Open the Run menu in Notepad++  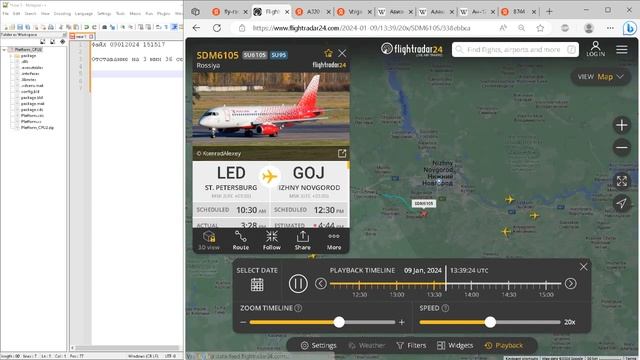(149, 13)
